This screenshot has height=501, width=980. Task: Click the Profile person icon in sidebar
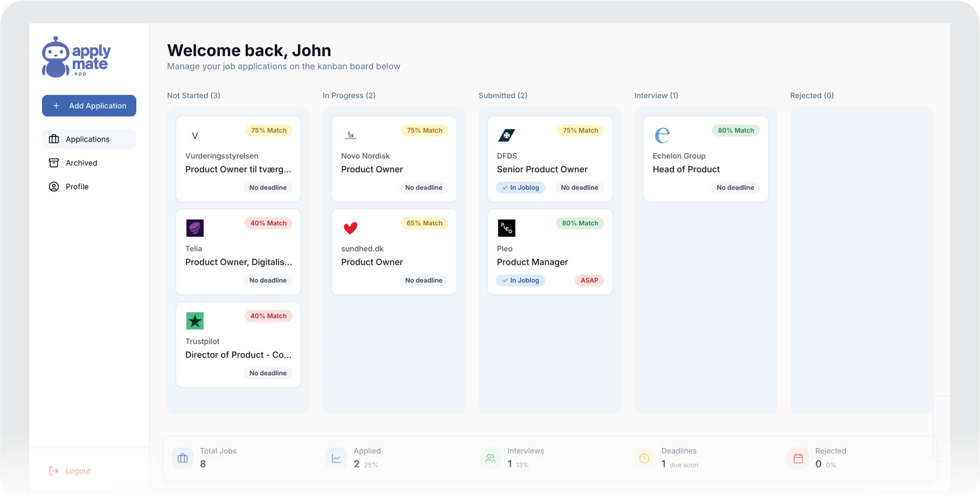pos(54,187)
